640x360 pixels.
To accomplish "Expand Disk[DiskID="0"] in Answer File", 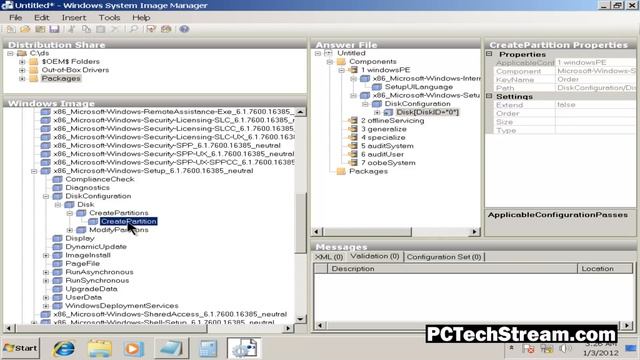I will click(377, 112).
